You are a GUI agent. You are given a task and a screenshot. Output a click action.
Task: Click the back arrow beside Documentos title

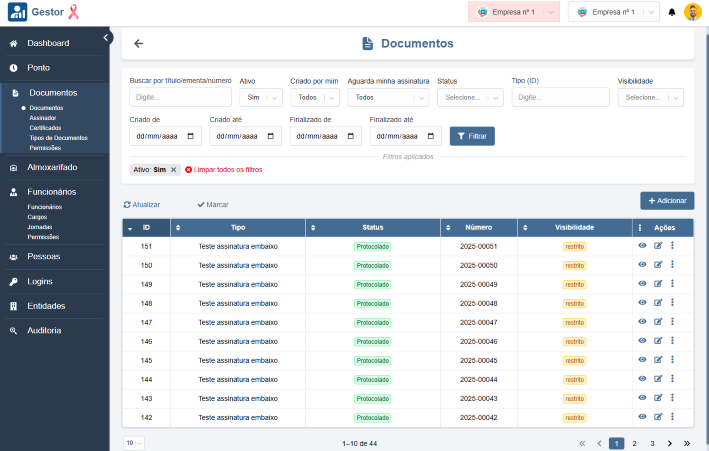tap(138, 43)
